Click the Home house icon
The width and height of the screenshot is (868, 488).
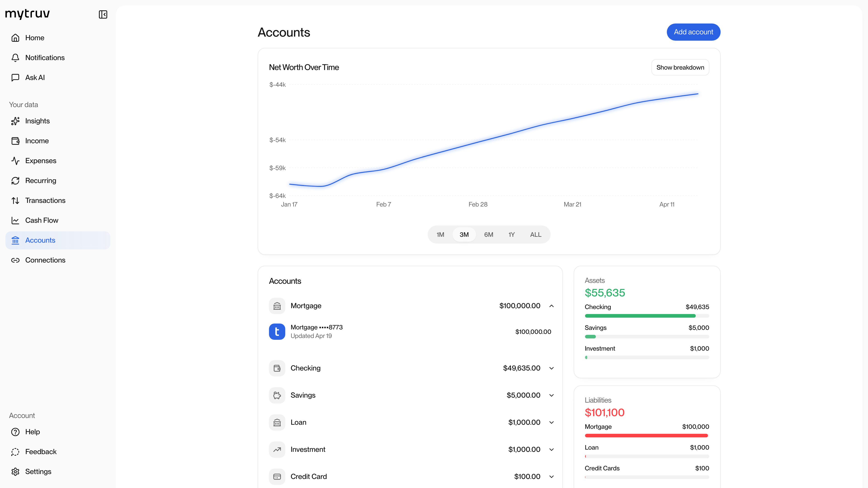point(15,38)
